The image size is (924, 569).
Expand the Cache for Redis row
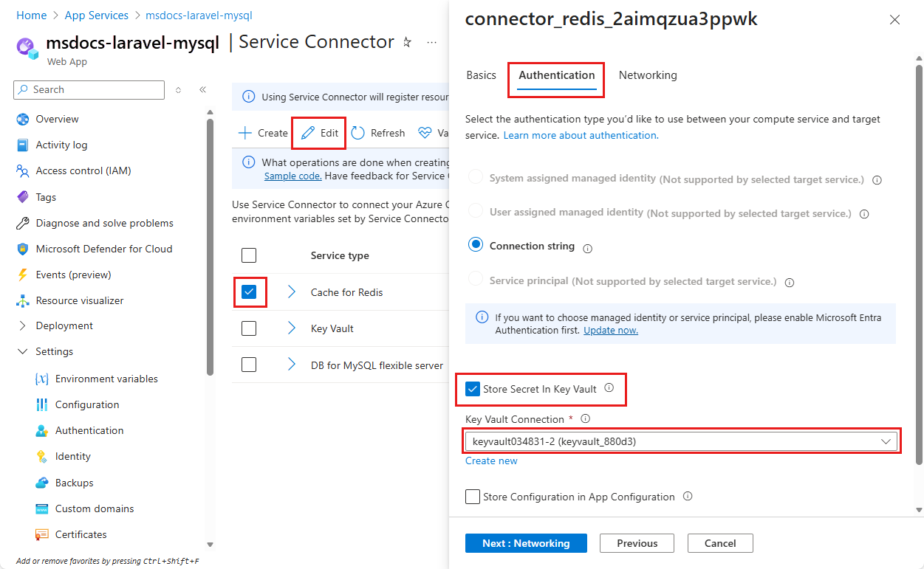coord(292,292)
